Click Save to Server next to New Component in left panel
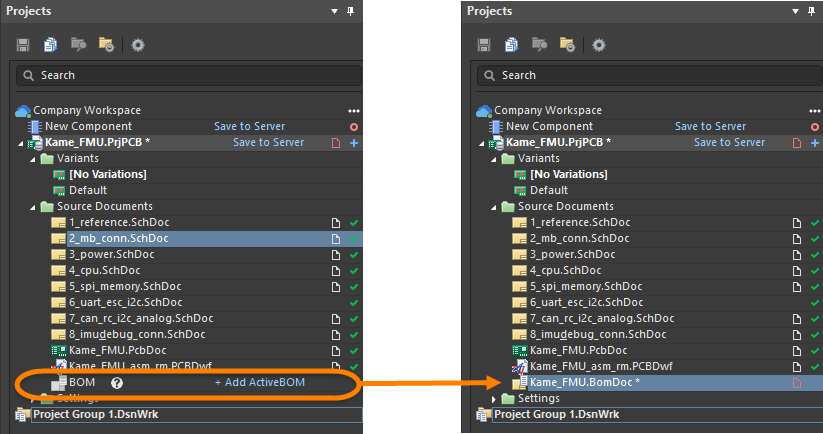The width and height of the screenshot is (823, 434). click(x=249, y=127)
